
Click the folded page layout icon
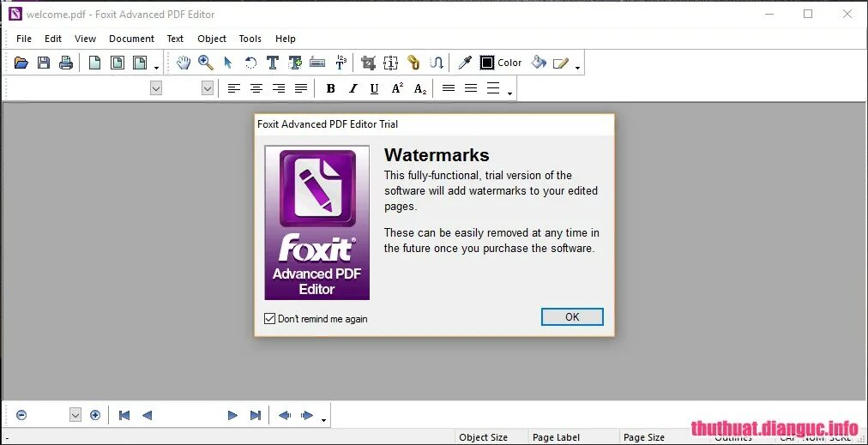(140, 63)
